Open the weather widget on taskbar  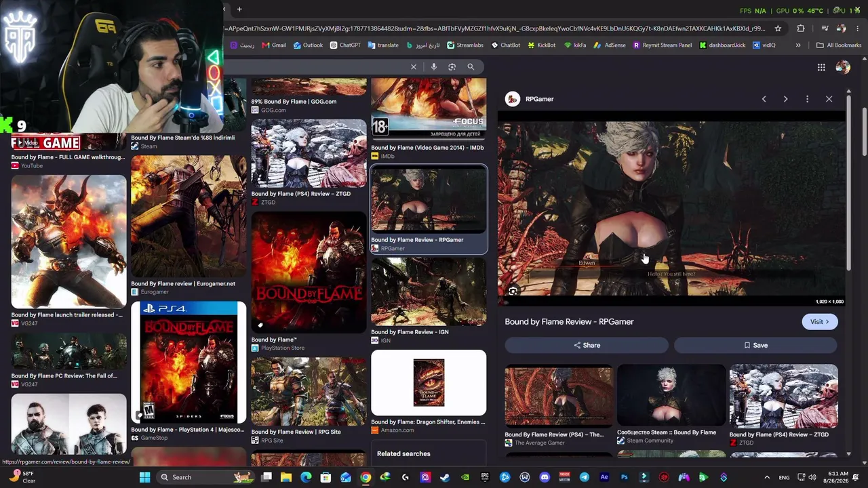tap(22, 477)
